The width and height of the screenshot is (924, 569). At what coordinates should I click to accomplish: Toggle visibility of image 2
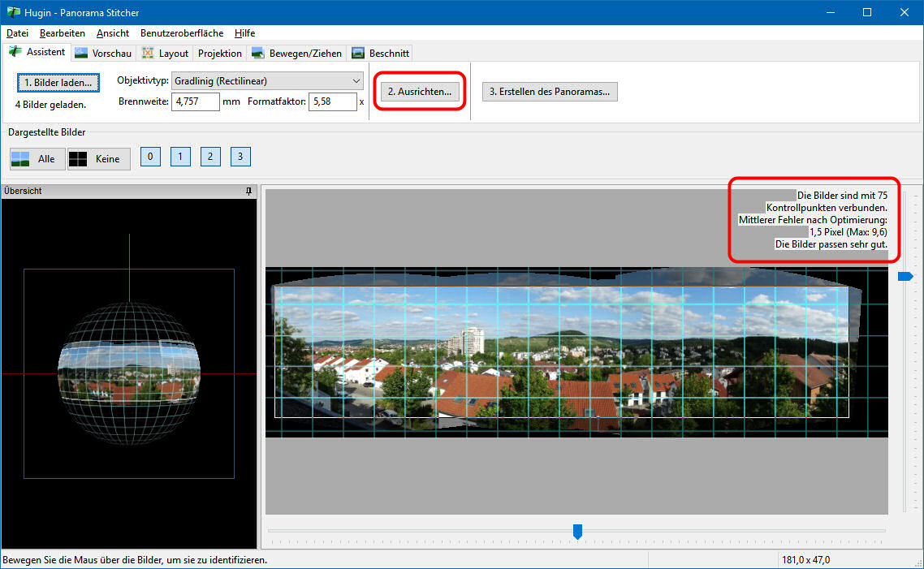point(210,157)
